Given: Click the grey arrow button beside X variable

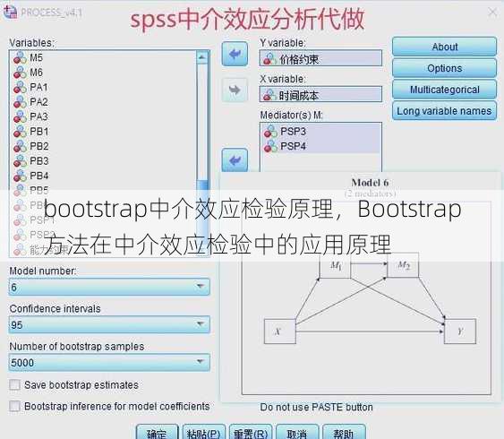Looking at the screenshot, I should 235,90.
